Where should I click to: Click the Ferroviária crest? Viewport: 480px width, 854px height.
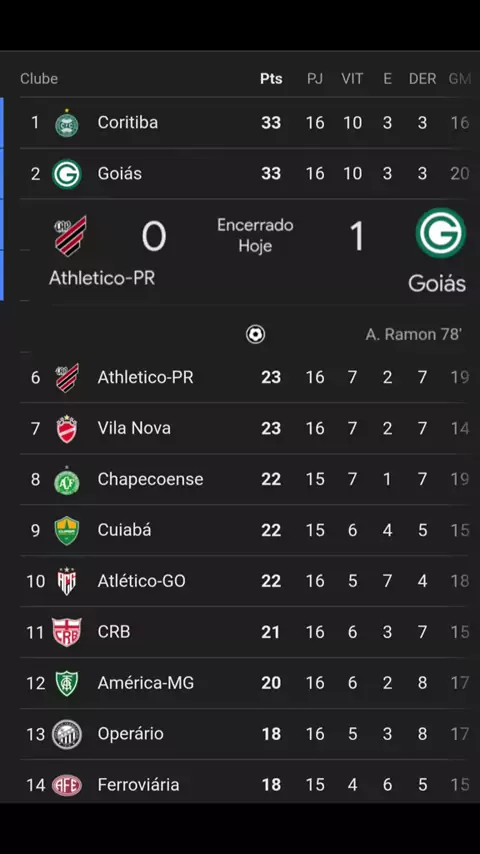[x=67, y=785]
